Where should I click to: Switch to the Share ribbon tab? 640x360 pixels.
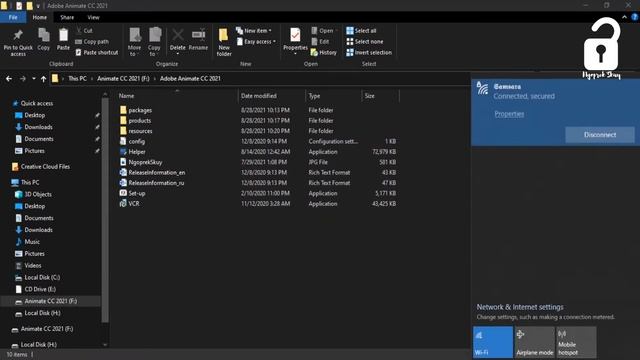click(x=67, y=17)
